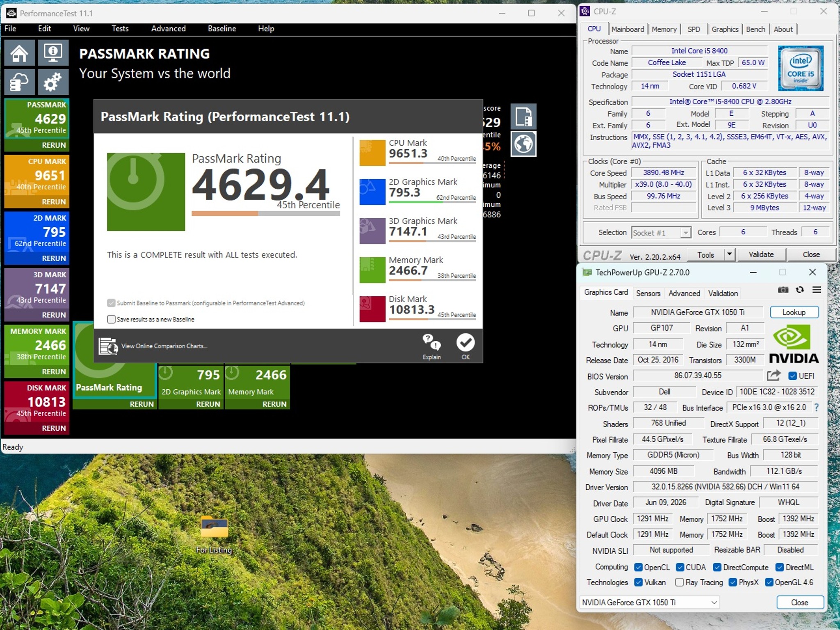Toggle the Vulkan checkbox
The width and height of the screenshot is (840, 630).
638,582
